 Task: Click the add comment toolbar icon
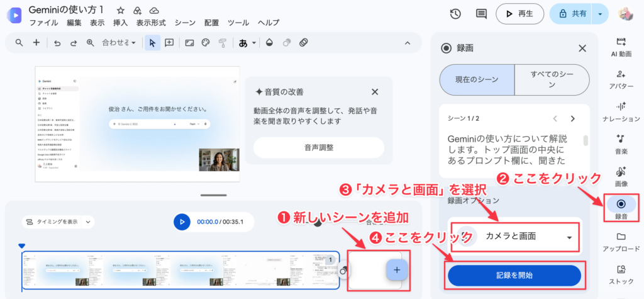pyautogui.click(x=169, y=43)
